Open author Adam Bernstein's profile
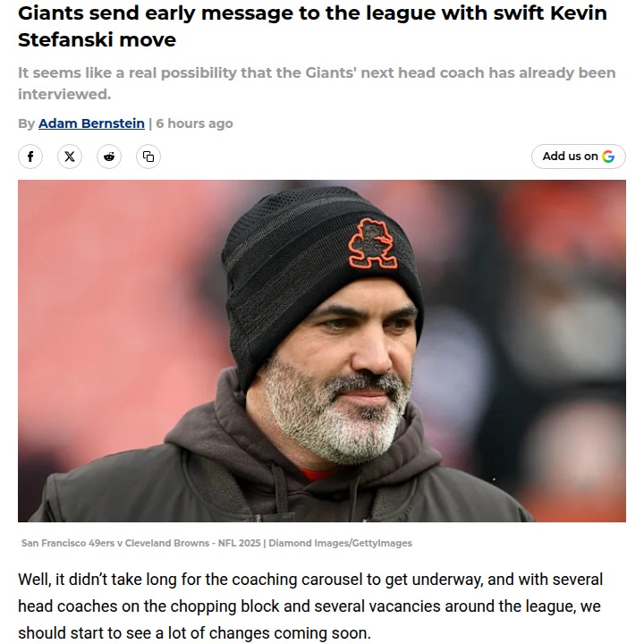 tap(91, 123)
